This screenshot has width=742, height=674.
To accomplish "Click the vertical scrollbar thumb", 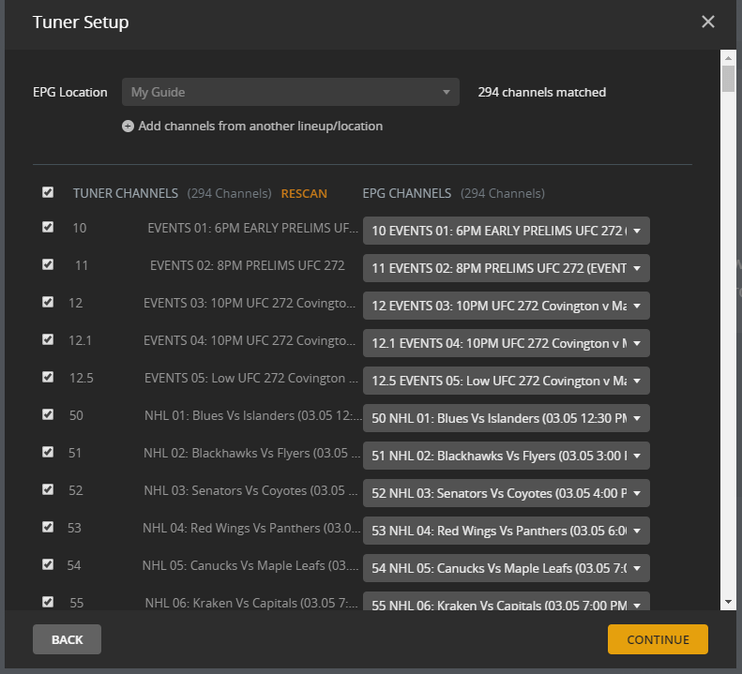I will (728, 78).
